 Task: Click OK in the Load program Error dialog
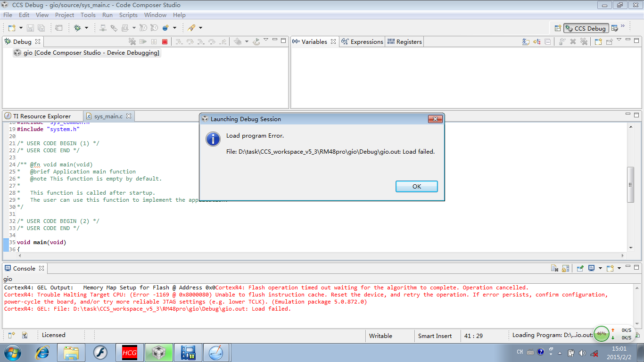click(417, 186)
